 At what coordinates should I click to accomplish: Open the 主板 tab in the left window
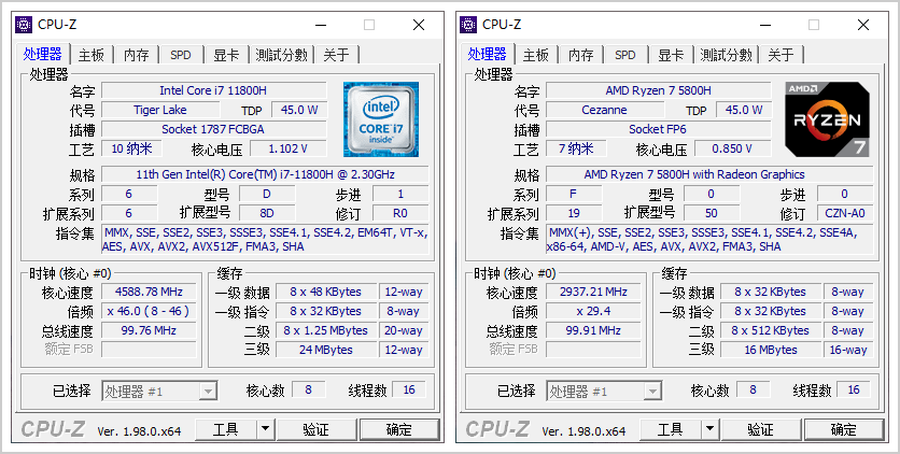[x=91, y=55]
